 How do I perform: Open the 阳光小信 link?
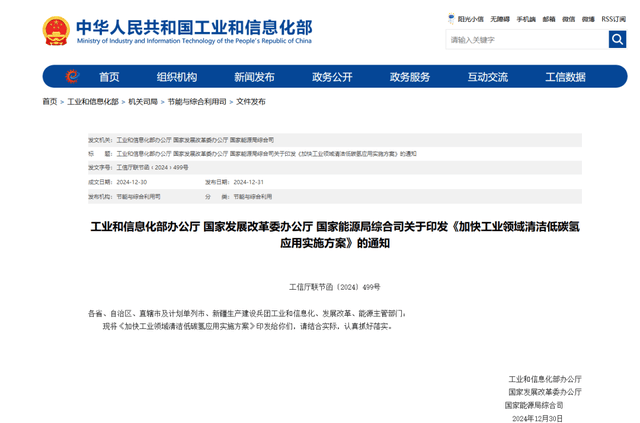click(470, 19)
